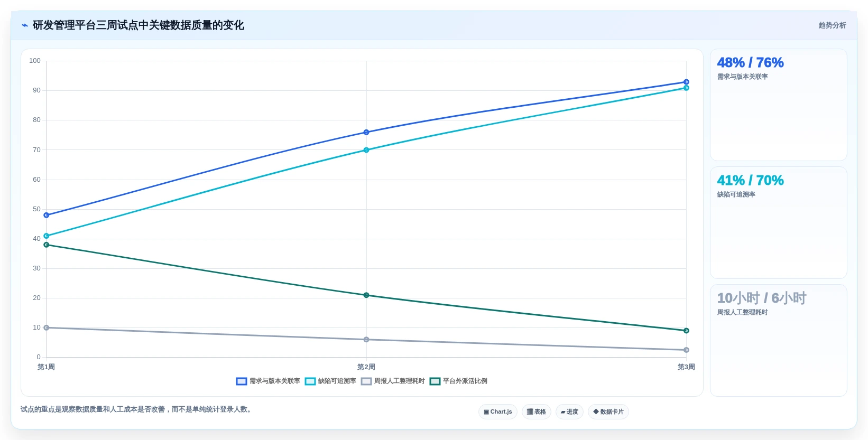Select the 10小时 / 6小时 stat card
The height and width of the screenshot is (440, 868).
tap(778, 341)
